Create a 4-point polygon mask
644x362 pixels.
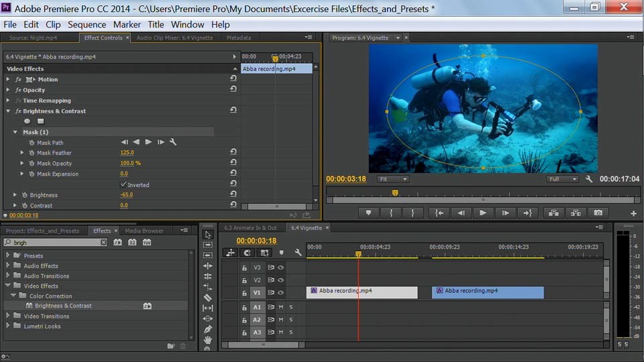click(x=41, y=121)
